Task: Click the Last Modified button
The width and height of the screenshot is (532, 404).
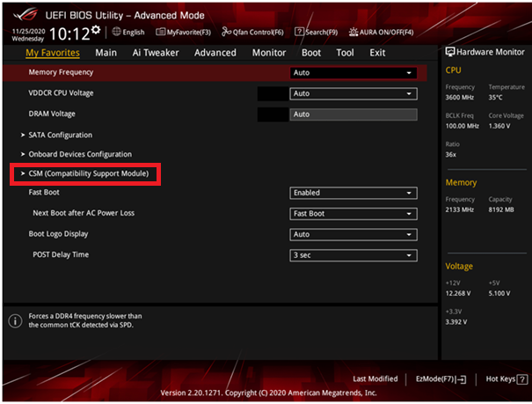Action: [375, 378]
